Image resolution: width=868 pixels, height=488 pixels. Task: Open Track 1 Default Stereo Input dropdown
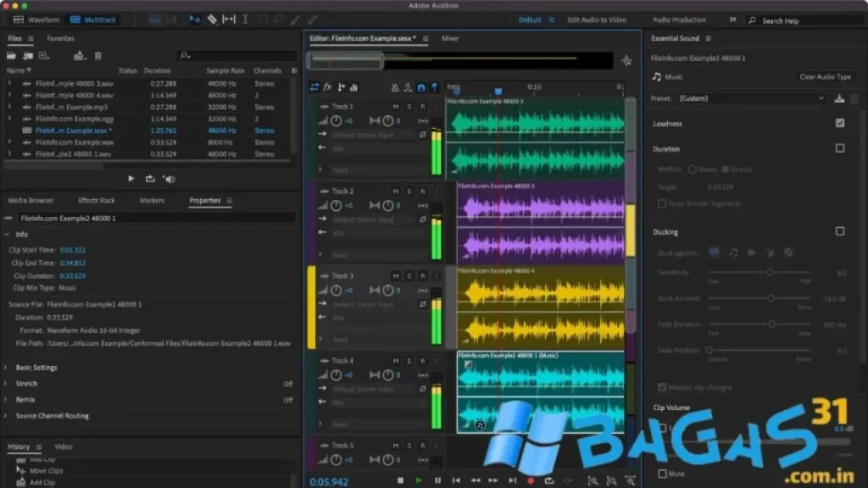[373, 135]
